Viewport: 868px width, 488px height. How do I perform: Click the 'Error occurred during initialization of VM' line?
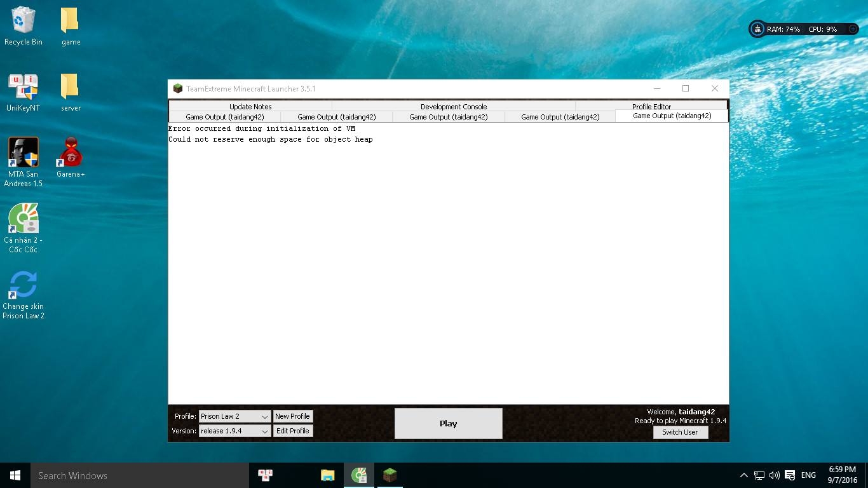(x=262, y=129)
